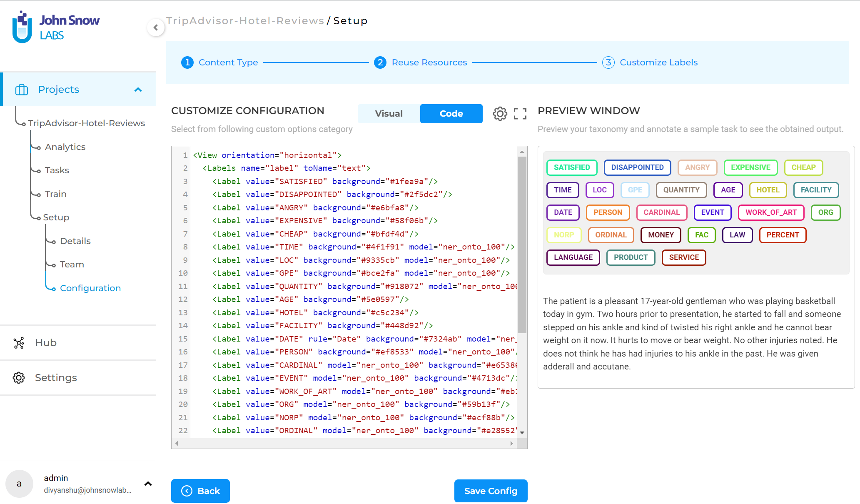
Task: Collapse the Projects section chevron
Action: coord(138,90)
